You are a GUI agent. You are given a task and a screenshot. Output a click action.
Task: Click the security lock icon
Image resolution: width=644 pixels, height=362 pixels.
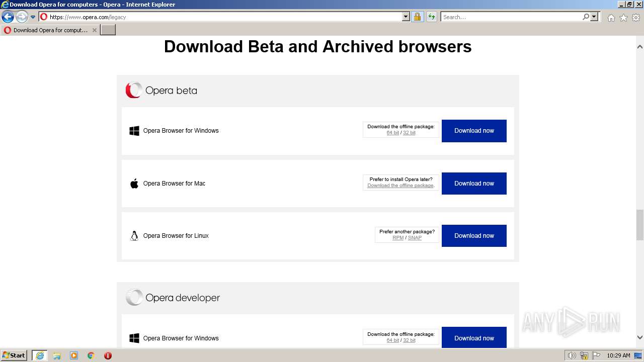[x=417, y=17]
